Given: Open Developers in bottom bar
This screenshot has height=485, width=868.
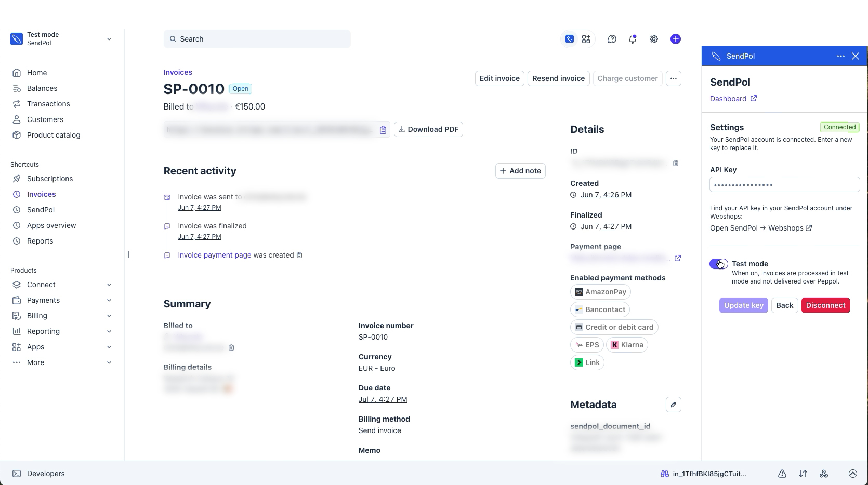Looking at the screenshot, I should click(39, 474).
